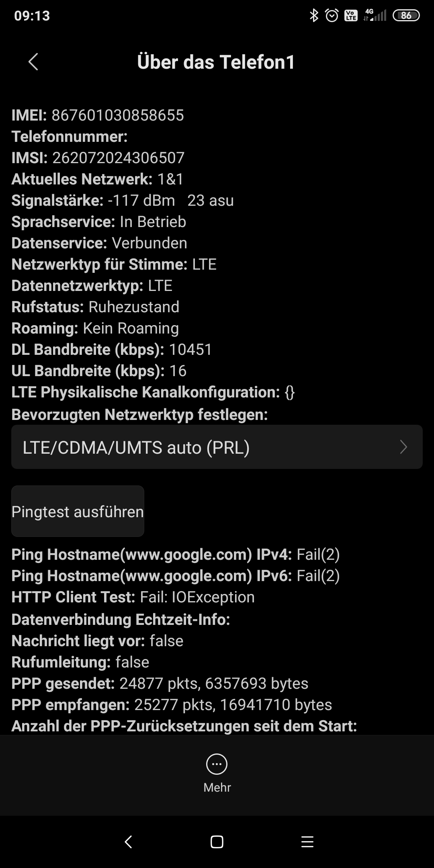Expand network type list via chevron arrow
This screenshot has height=868, width=434.
click(403, 447)
